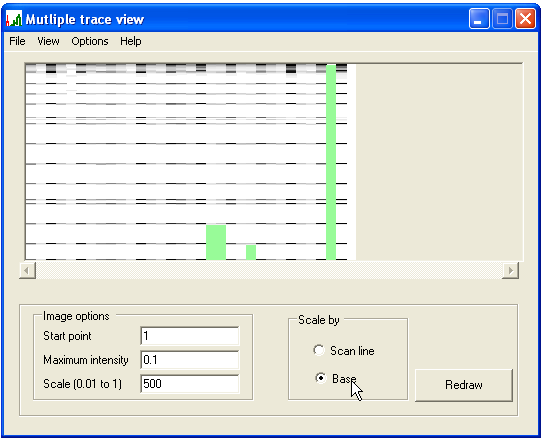Screen dimensions: 545x442
Task: Click the left scroll arrow under the trace view
Action: pyautogui.click(x=27, y=270)
